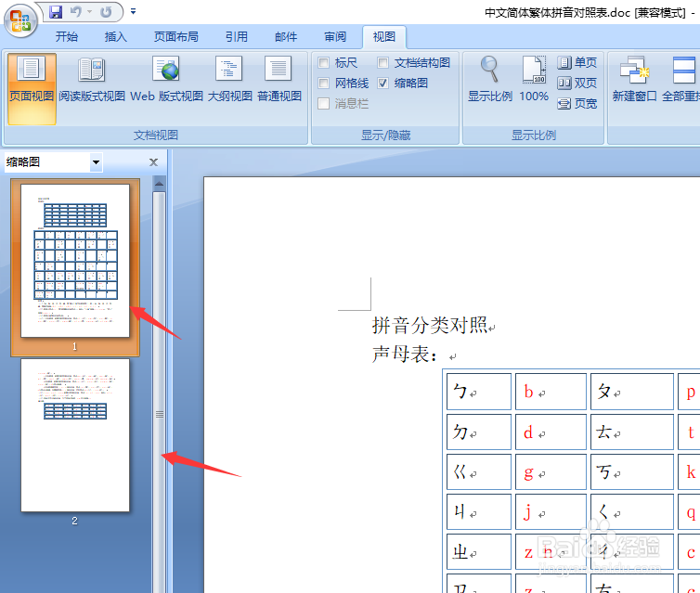This screenshot has width=700, height=593.
Task: Open the undo history dropdown arrow
Action: pos(90,12)
